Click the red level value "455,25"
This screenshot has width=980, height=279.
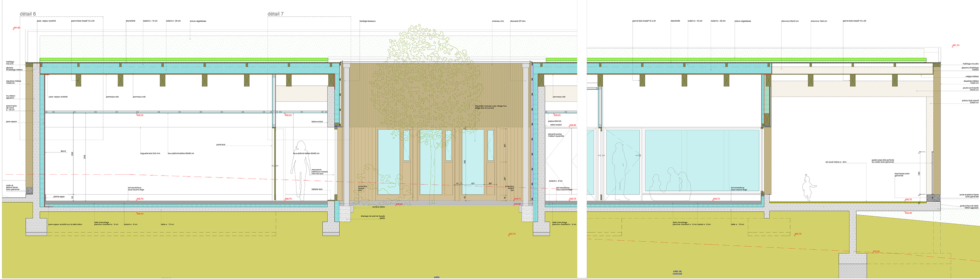(x=876, y=251)
